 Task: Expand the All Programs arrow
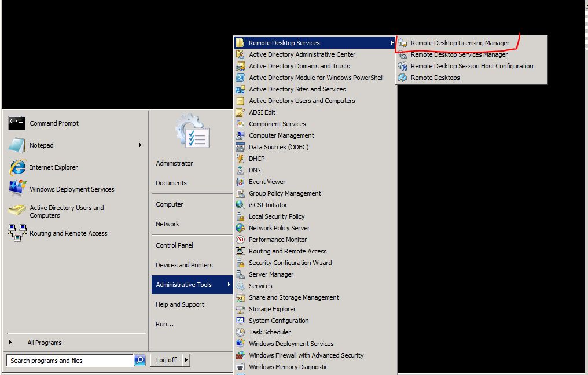(10, 343)
